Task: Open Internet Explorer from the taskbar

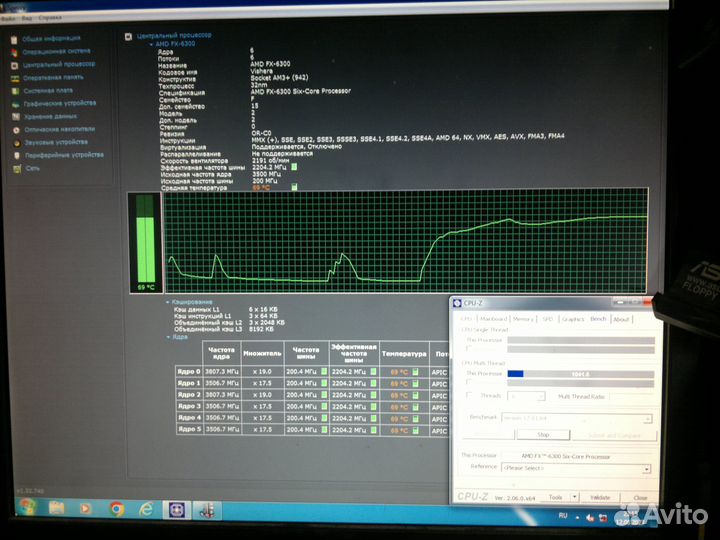Action: click(x=146, y=509)
